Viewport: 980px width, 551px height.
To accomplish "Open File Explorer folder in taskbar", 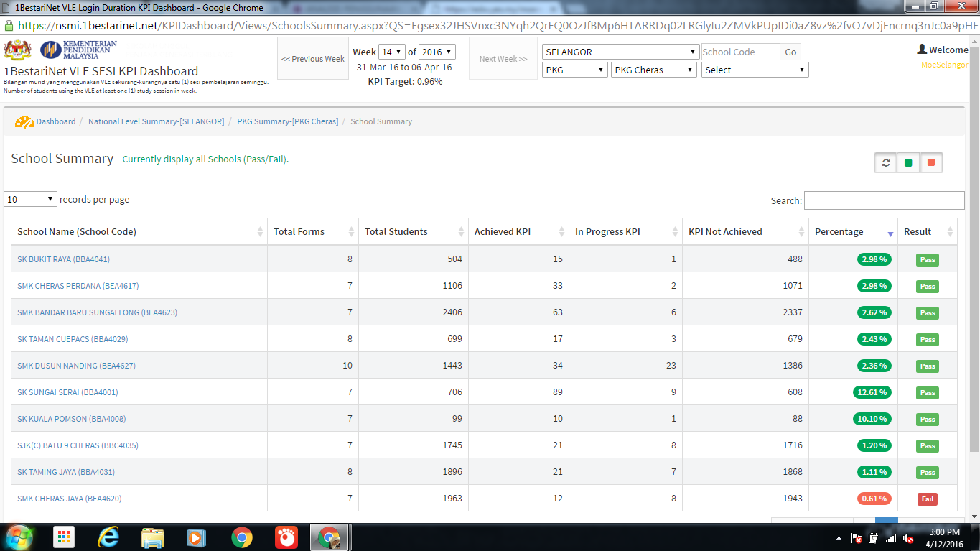I will click(x=153, y=537).
